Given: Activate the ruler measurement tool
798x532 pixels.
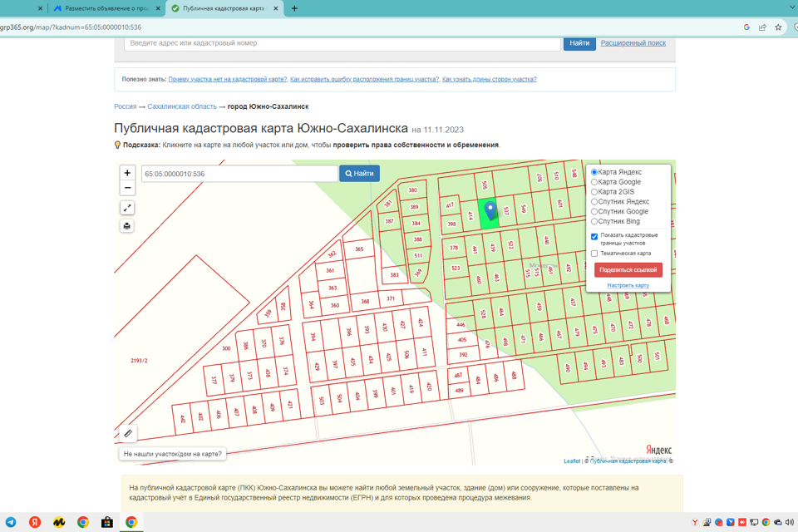Looking at the screenshot, I should pos(128,433).
